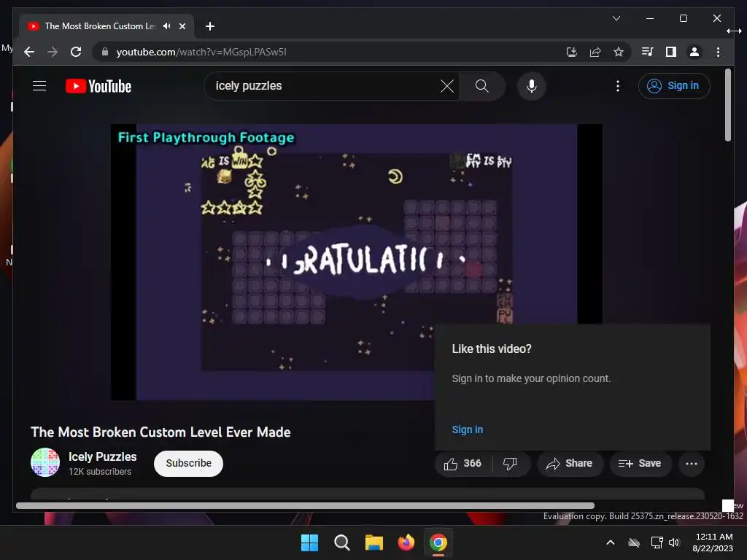Share the video

coord(570,463)
